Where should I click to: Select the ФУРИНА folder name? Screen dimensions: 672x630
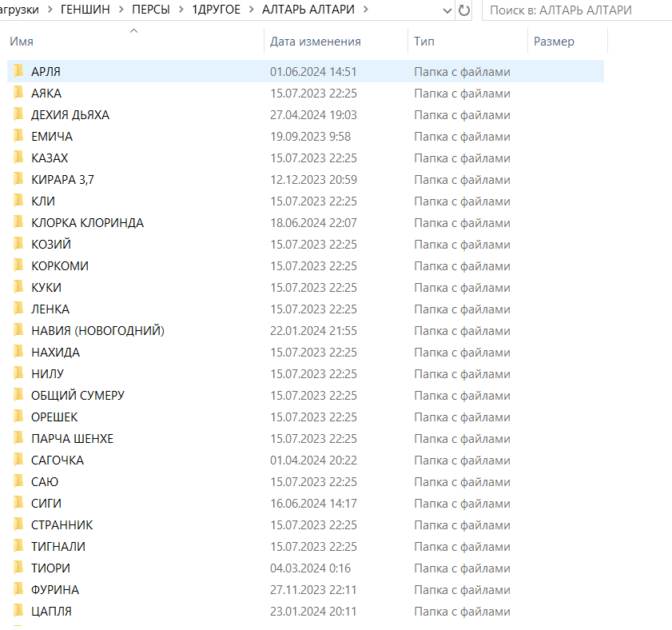tap(55, 590)
